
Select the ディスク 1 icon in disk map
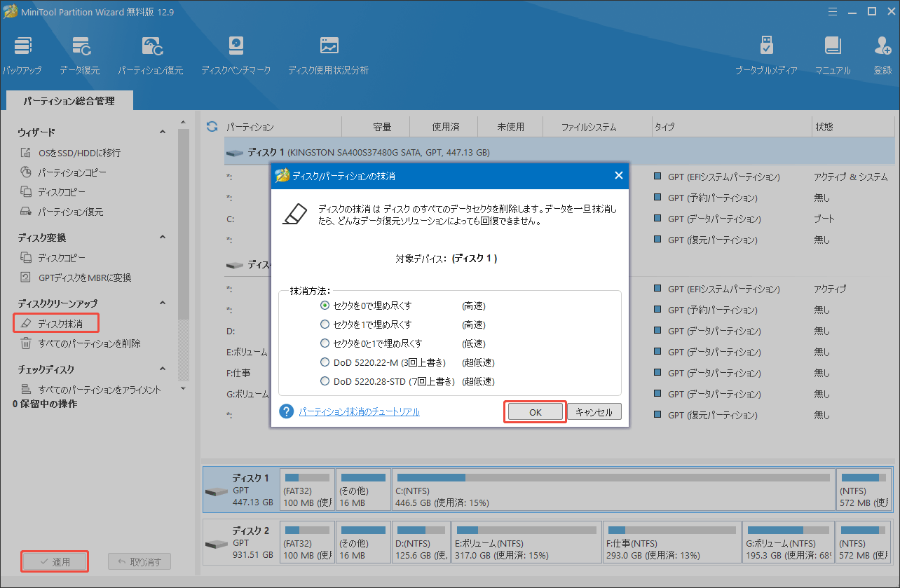217,491
